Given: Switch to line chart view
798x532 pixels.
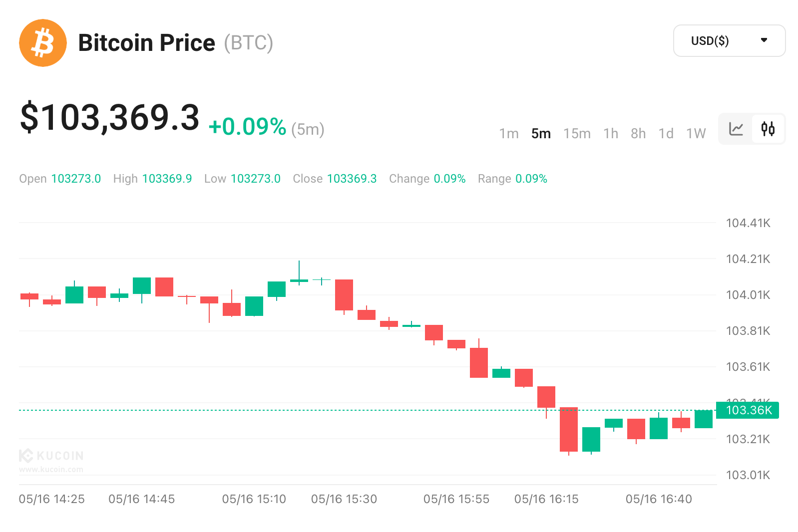Looking at the screenshot, I should pos(736,129).
